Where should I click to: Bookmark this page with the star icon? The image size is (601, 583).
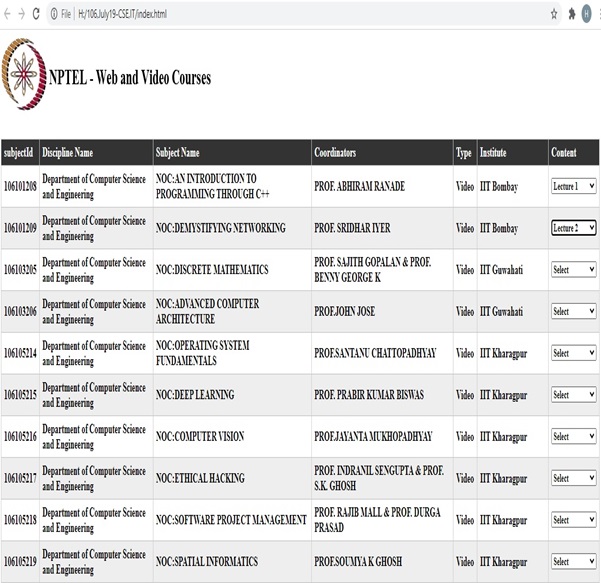point(554,14)
